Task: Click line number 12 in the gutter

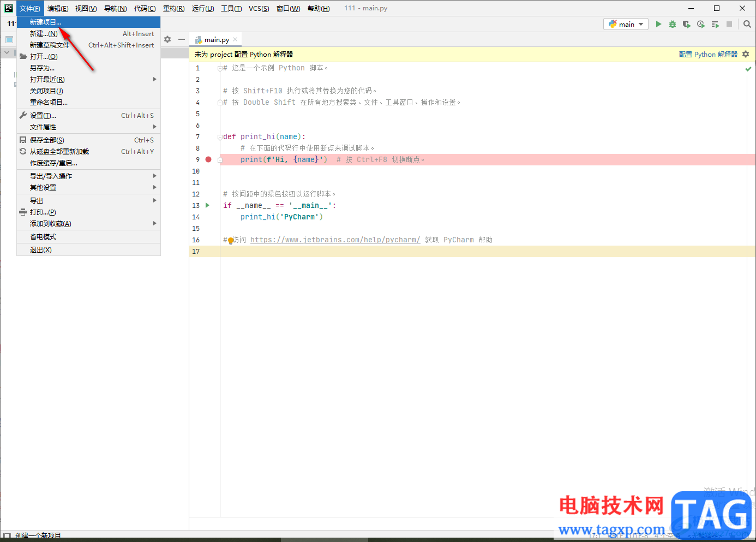Action: point(196,194)
